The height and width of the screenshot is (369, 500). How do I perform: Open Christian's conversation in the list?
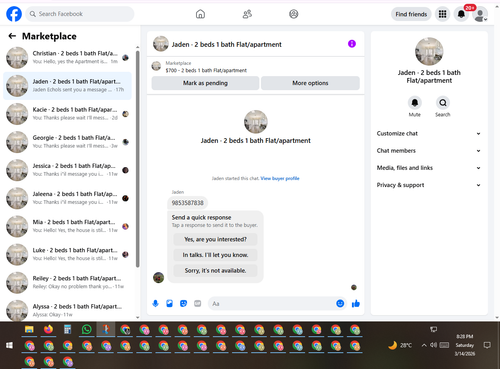pyautogui.click(x=67, y=57)
